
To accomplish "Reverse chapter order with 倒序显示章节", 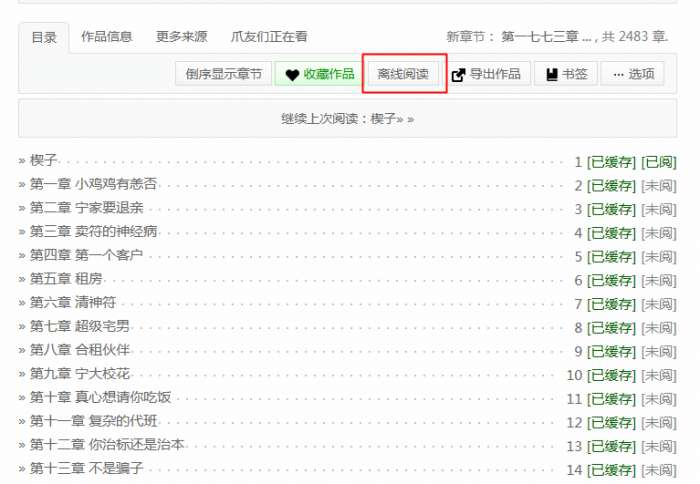I will pyautogui.click(x=223, y=74).
